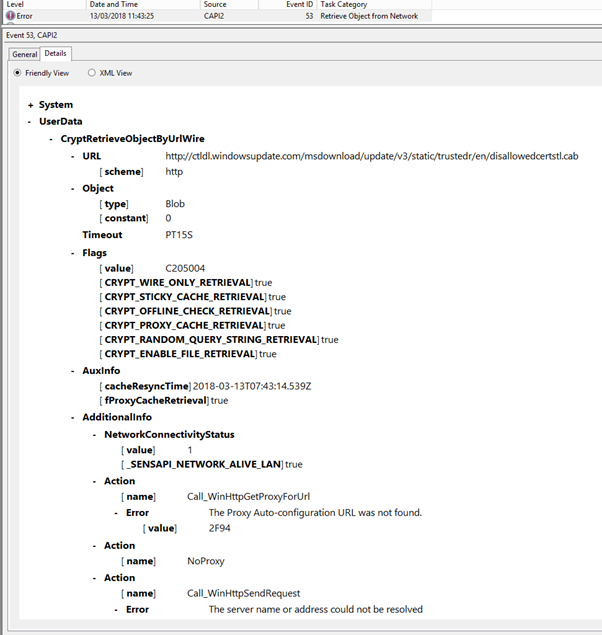Screen dimensions: 602x635
Task: Click the disallowedcertstl.cab URL value
Action: (371, 156)
